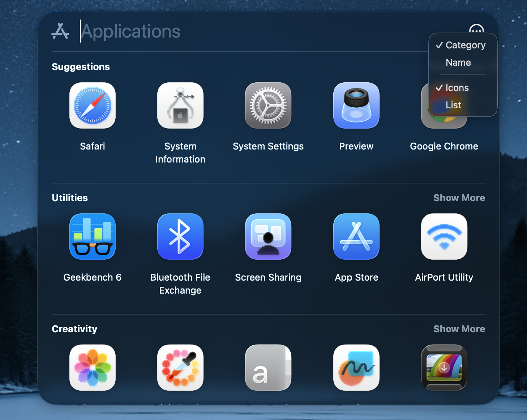Viewport: 527px width, 420px height.
Task: Show more Creativity apps
Action: click(459, 329)
